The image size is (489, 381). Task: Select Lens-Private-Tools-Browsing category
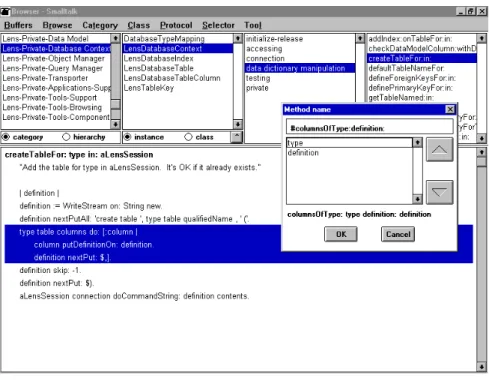click(56, 107)
